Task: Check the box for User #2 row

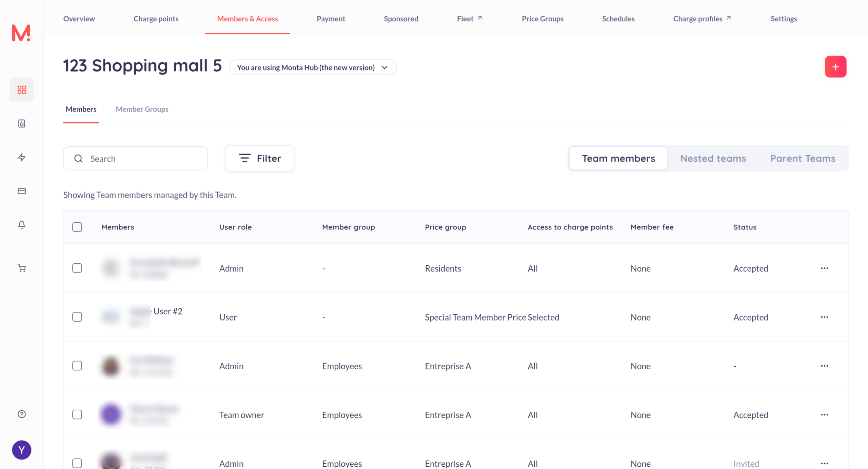Action: click(77, 317)
